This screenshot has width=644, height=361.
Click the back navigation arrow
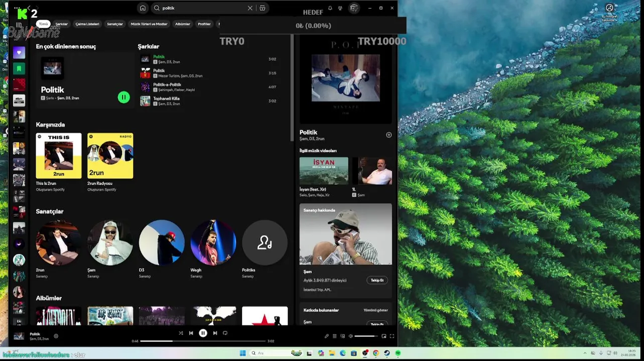click(29, 9)
